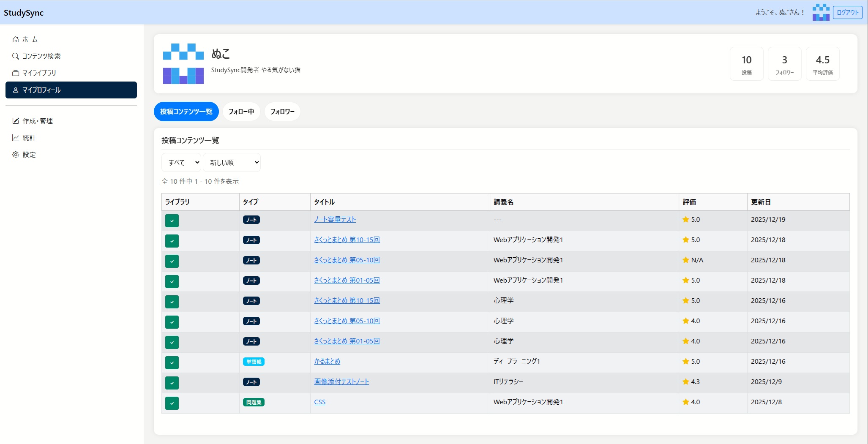Click the create and manage pencil icon
The image size is (868, 444).
click(16, 121)
